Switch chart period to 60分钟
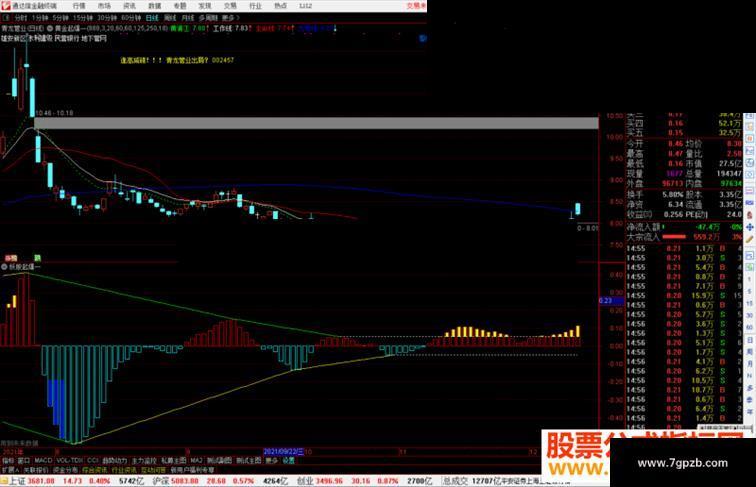Viewport: 756px width, 487px height. (x=131, y=18)
